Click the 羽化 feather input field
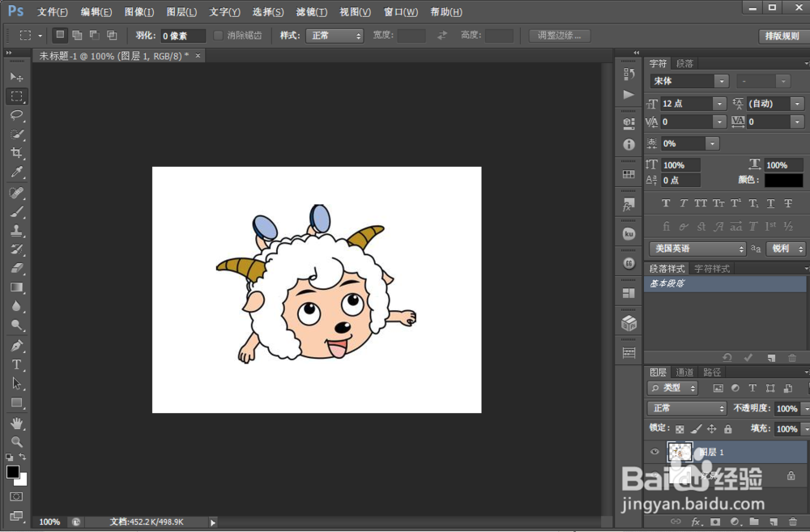 pos(183,36)
